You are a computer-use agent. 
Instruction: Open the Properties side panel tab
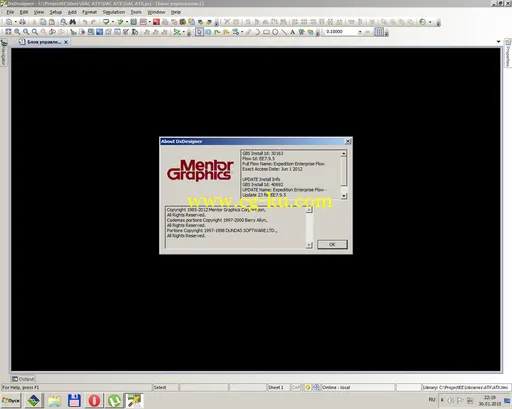[x=508, y=53]
